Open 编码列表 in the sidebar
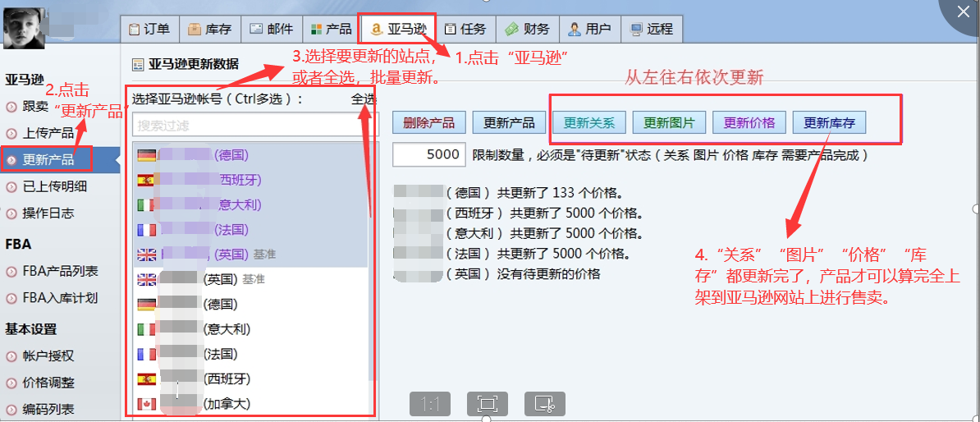This screenshot has width=980, height=422. coord(48,410)
